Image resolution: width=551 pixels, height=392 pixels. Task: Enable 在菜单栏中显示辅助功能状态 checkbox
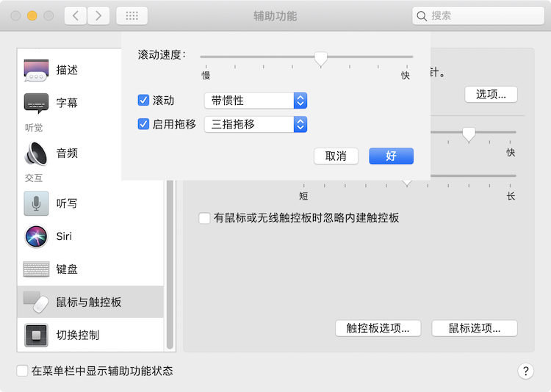(23, 371)
